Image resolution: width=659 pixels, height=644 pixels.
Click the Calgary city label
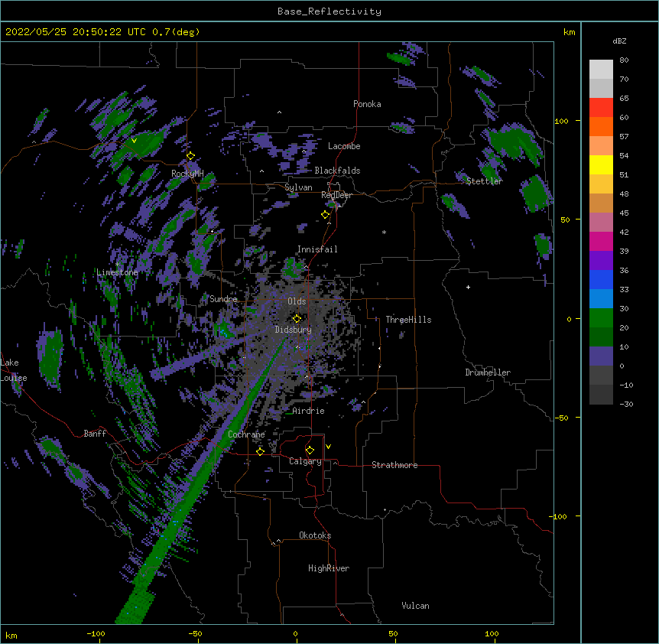tap(306, 461)
